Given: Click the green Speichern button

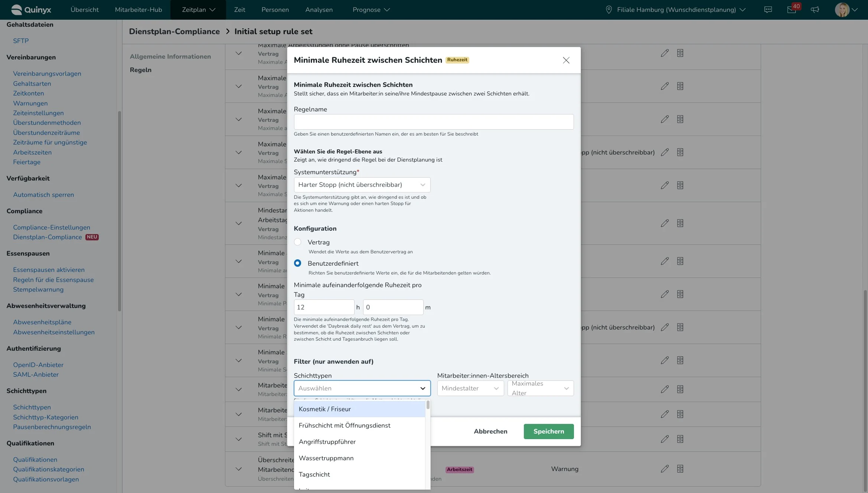Looking at the screenshot, I should (x=549, y=431).
